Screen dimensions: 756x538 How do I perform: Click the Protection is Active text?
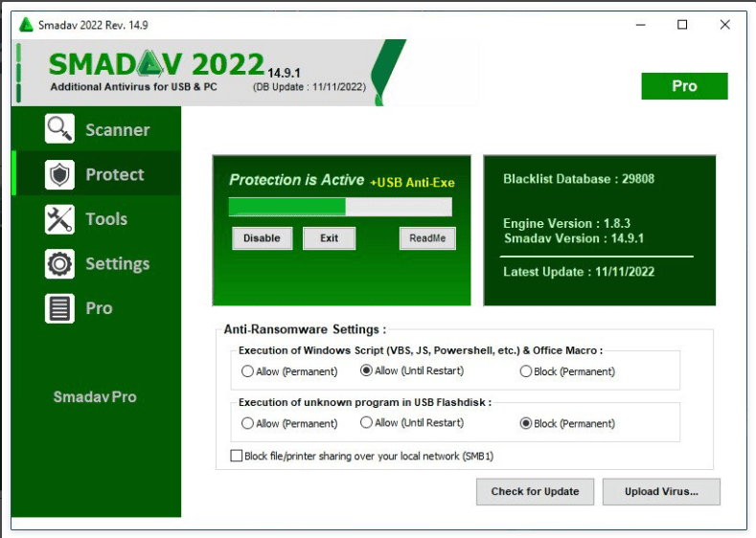coord(296,180)
